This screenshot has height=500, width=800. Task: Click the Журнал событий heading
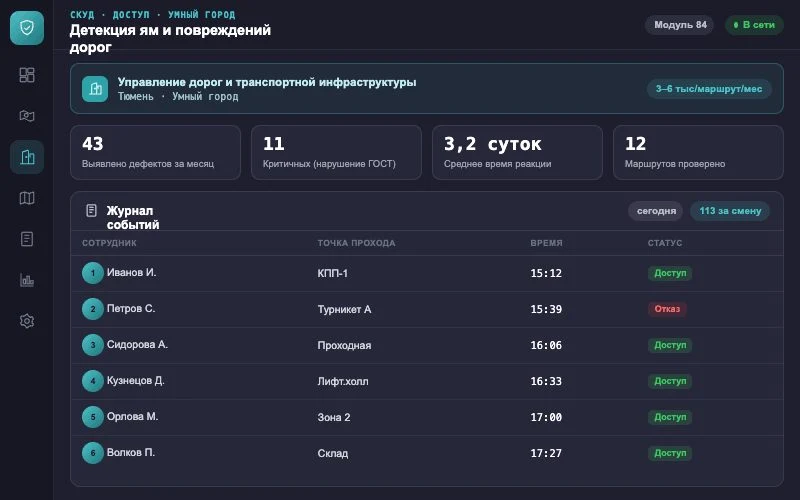[133, 217]
